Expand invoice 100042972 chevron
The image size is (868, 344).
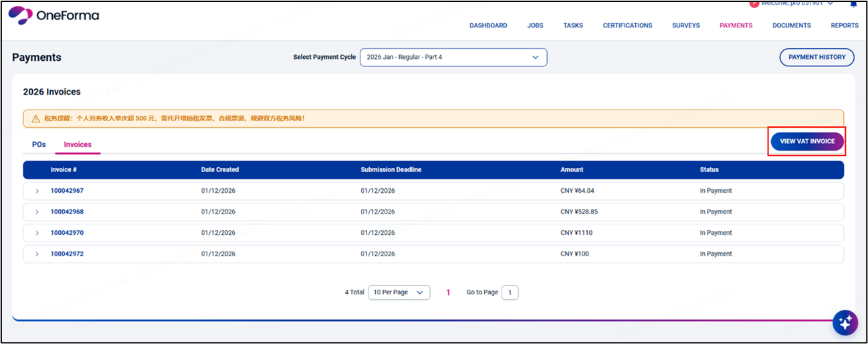click(x=37, y=254)
